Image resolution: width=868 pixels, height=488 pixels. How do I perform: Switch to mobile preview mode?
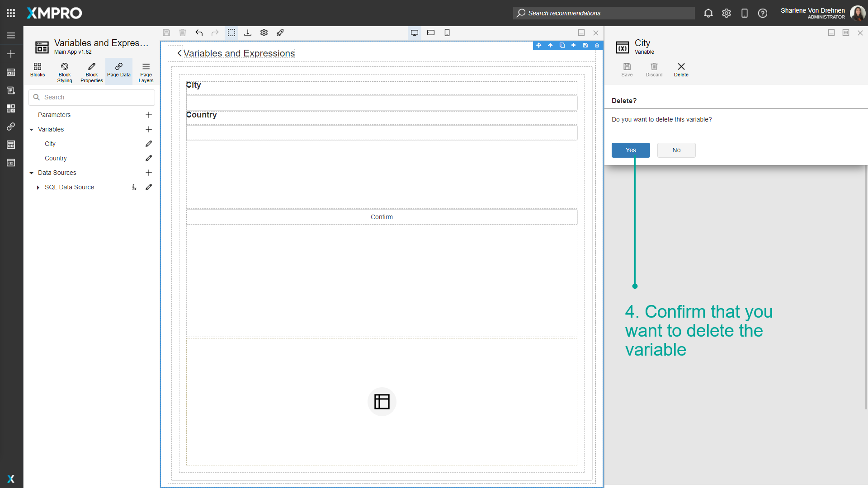point(447,33)
